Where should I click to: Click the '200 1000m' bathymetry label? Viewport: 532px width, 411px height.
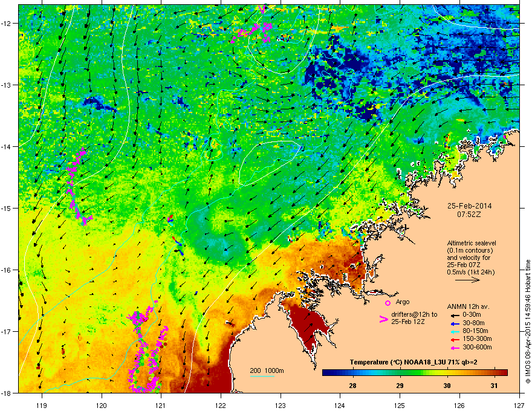[x=267, y=371]
